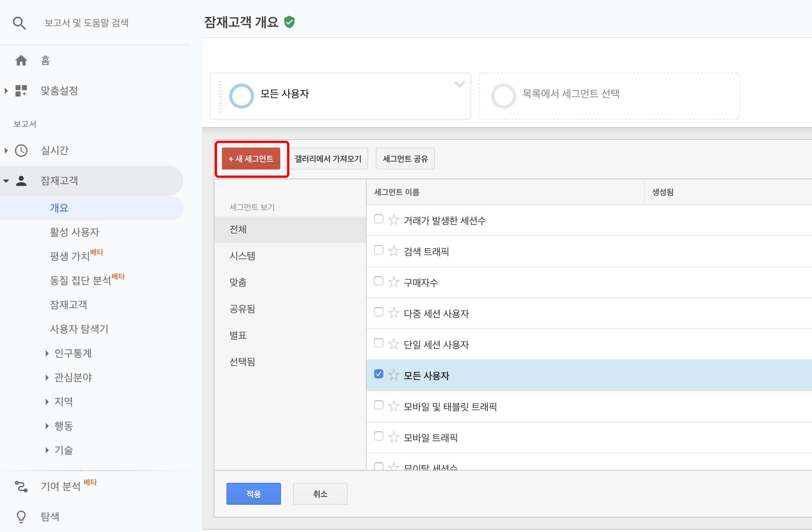Click the 기여 분석 path icon
The image size is (812, 532).
pyautogui.click(x=21, y=486)
